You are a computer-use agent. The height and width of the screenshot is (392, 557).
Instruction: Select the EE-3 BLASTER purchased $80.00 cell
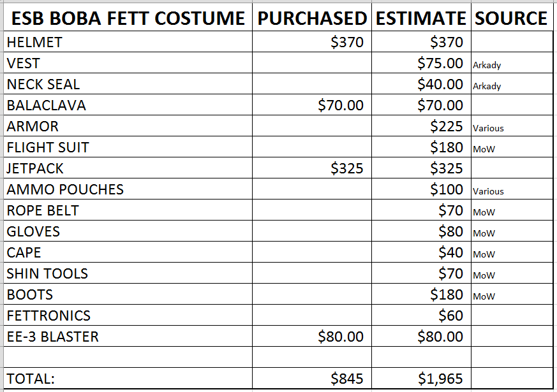[312, 337]
